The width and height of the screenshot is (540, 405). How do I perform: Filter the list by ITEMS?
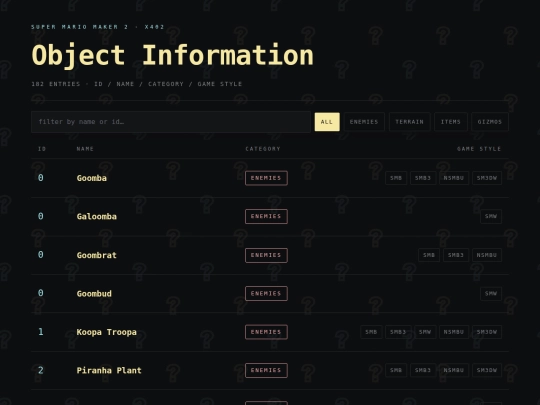point(451,122)
